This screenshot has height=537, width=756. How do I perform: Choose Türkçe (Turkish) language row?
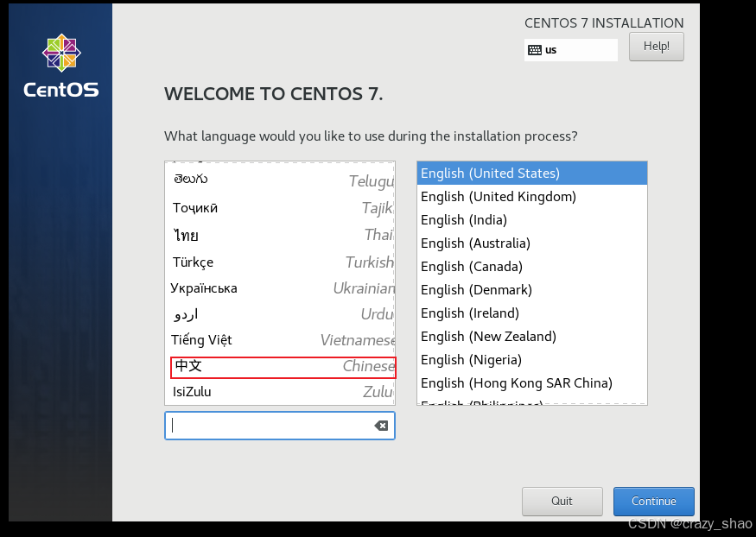point(280,262)
